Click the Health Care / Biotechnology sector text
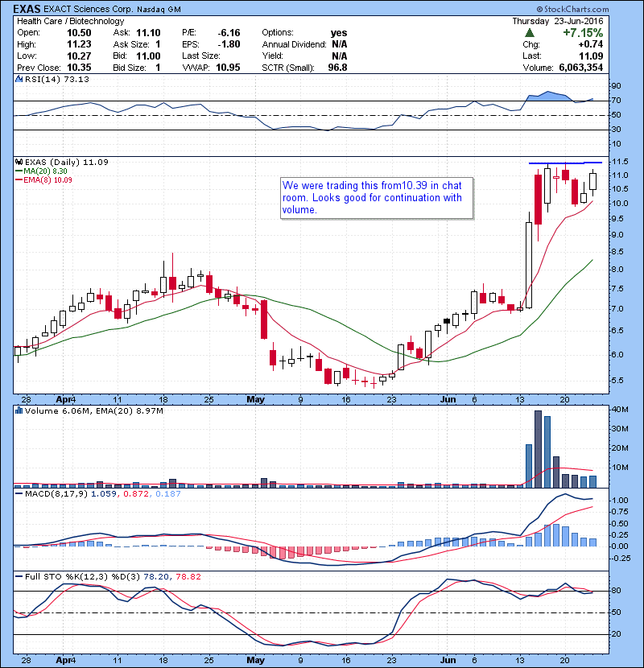Screen dimensions: 644x668 pos(70,21)
